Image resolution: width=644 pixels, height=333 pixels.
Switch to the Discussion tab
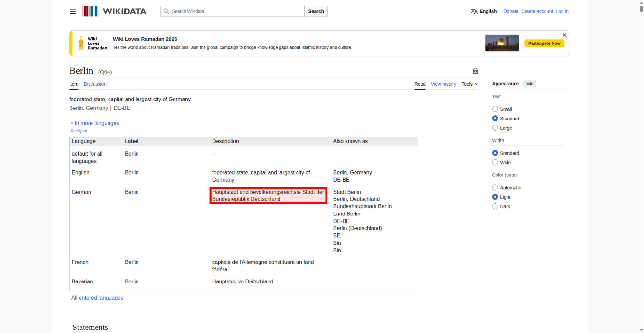pyautogui.click(x=95, y=84)
